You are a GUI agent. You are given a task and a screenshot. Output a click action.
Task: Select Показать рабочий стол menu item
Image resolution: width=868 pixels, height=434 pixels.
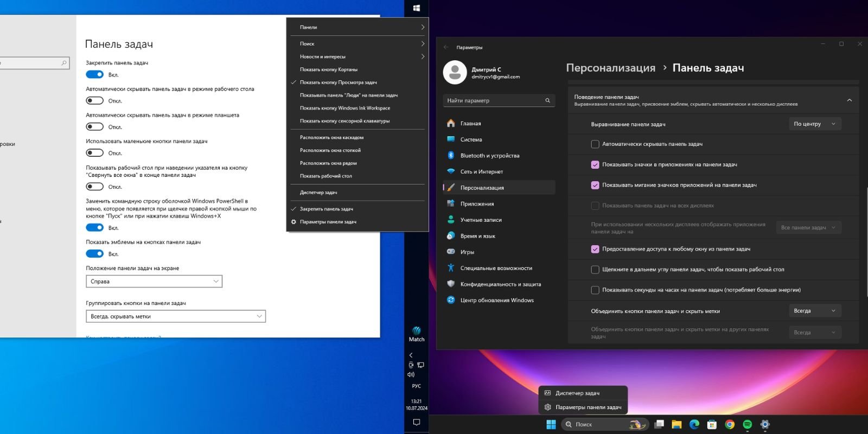[358, 176]
